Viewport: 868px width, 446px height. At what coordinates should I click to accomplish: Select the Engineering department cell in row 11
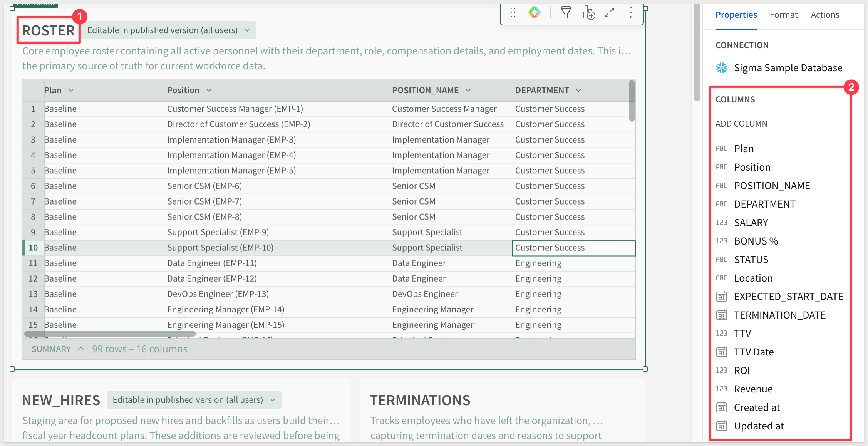coord(573,263)
